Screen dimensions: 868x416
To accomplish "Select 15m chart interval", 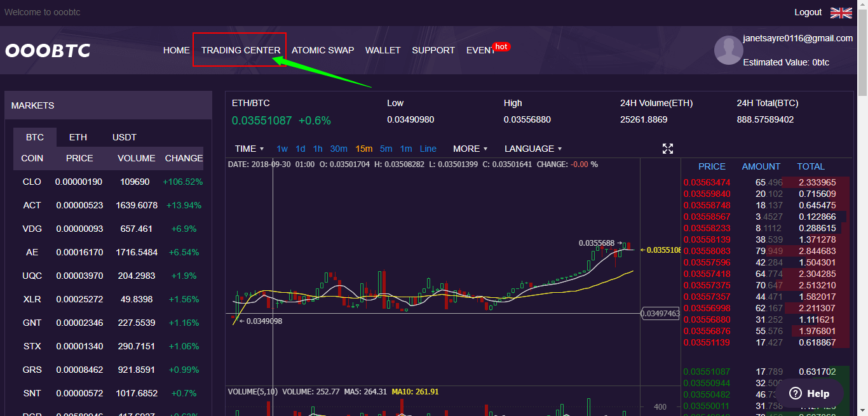I will [364, 149].
